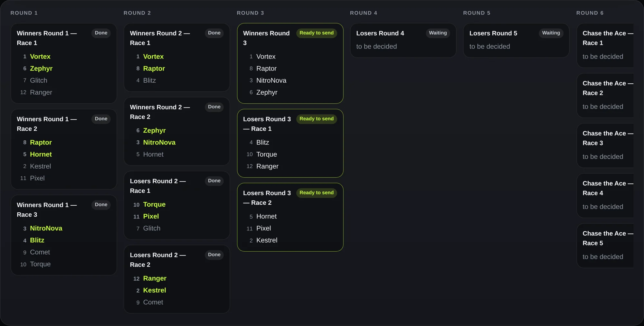
Task: Click the ROUND 6 column header
Action: click(x=590, y=13)
